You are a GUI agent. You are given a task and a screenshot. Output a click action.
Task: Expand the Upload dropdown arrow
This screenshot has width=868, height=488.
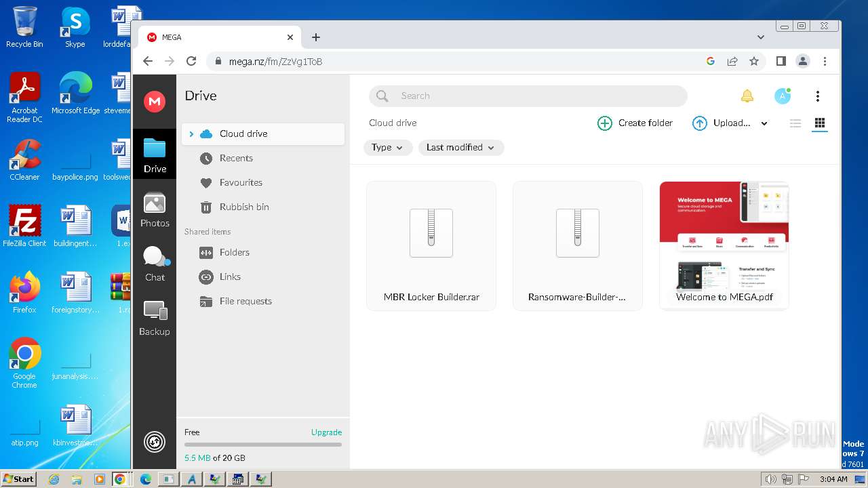click(764, 123)
